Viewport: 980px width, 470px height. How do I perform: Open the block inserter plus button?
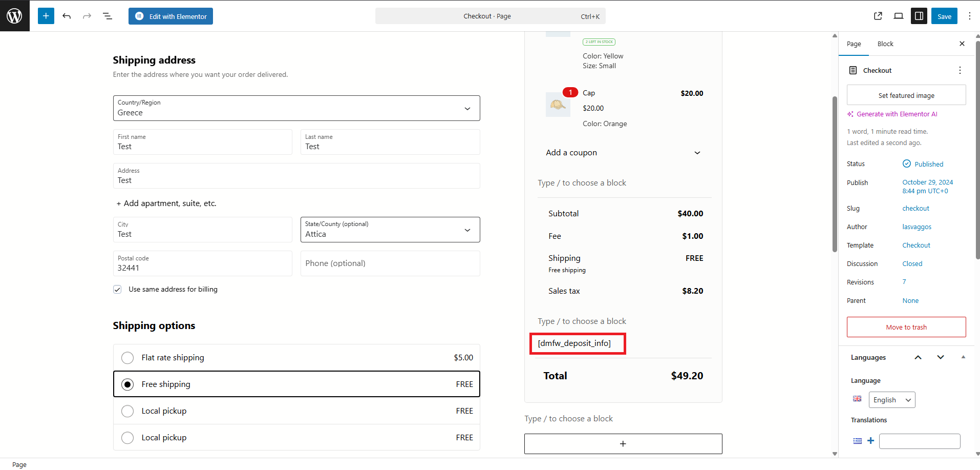click(46, 16)
